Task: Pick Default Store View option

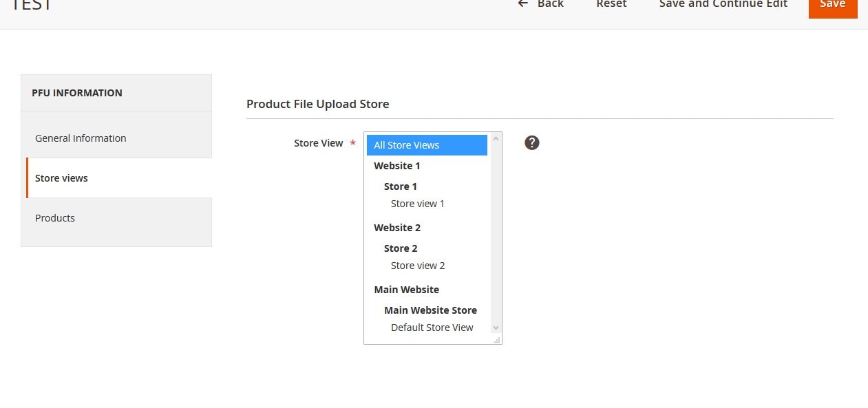Action: 432,328
